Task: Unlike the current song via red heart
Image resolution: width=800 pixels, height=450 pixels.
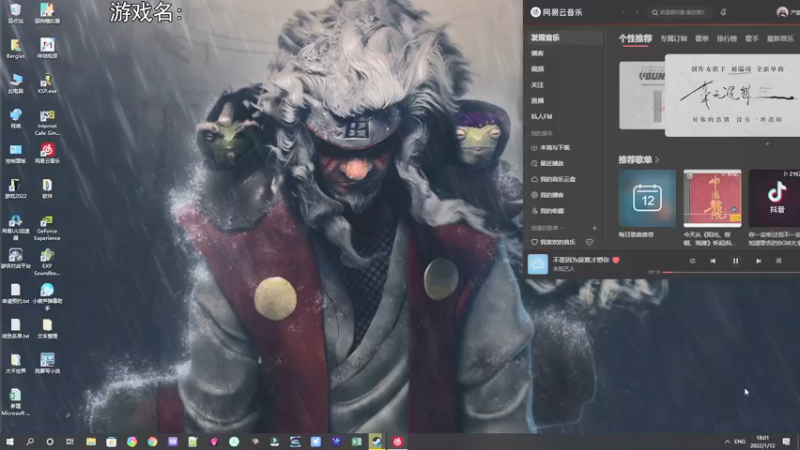Action: [616, 260]
